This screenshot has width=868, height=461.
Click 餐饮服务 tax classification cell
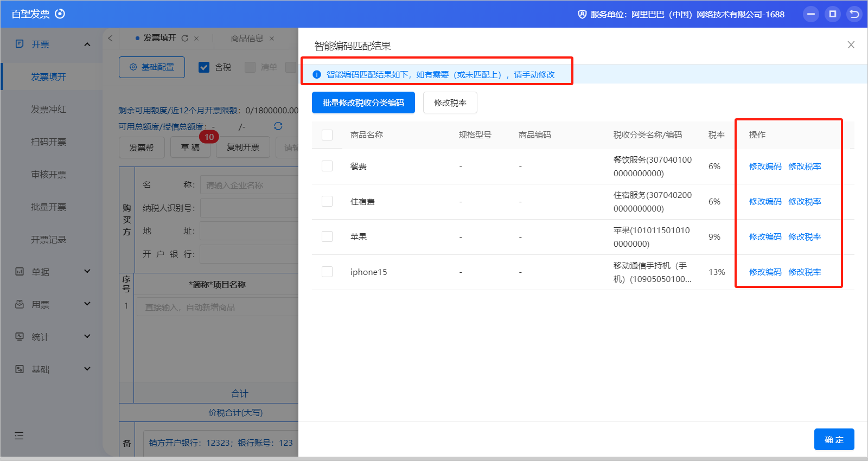pyautogui.click(x=653, y=167)
